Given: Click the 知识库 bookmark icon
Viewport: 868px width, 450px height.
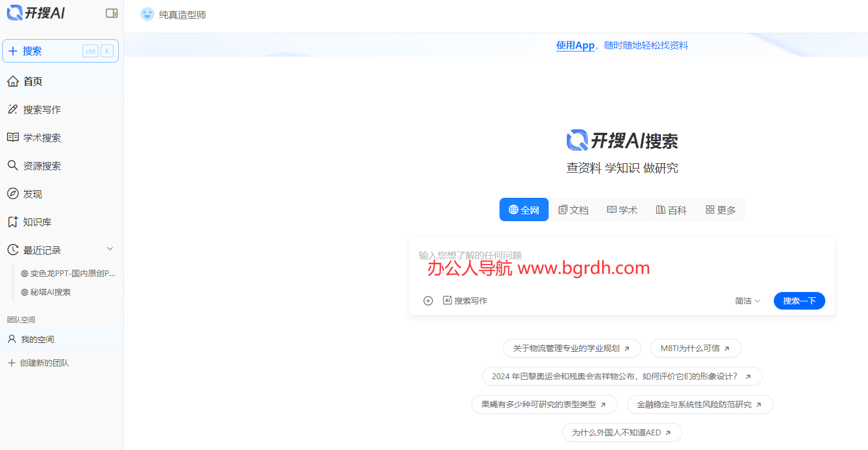Looking at the screenshot, I should coord(13,222).
